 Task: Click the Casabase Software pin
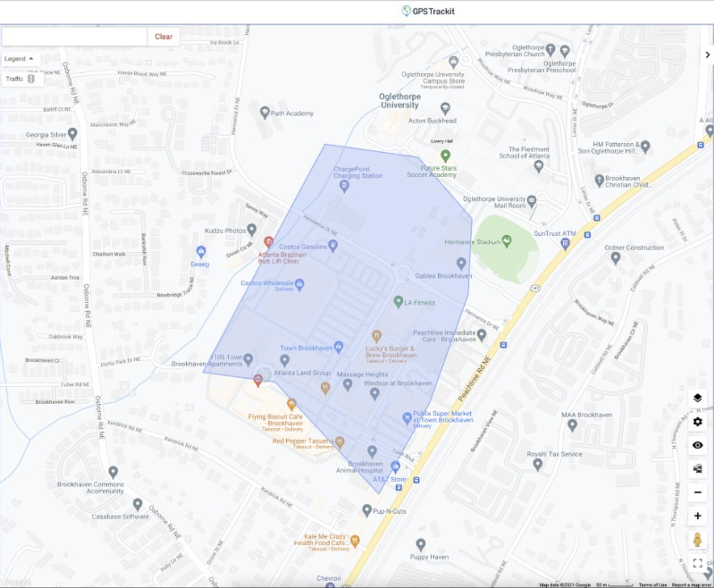(x=138, y=505)
